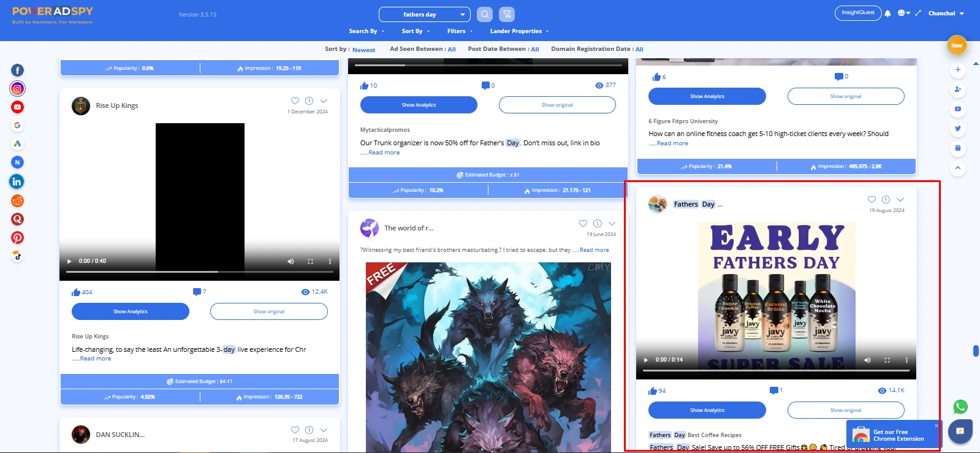Mute the Rise Up Kings video
980x453 pixels.
291,261
